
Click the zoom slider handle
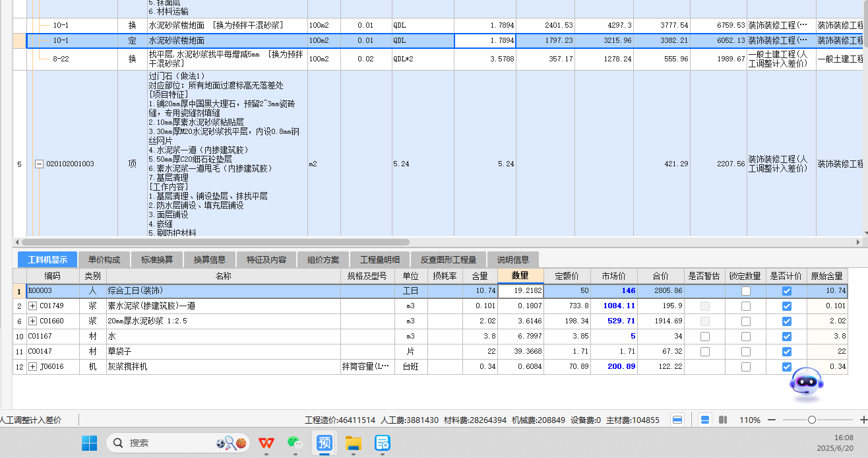pos(812,420)
